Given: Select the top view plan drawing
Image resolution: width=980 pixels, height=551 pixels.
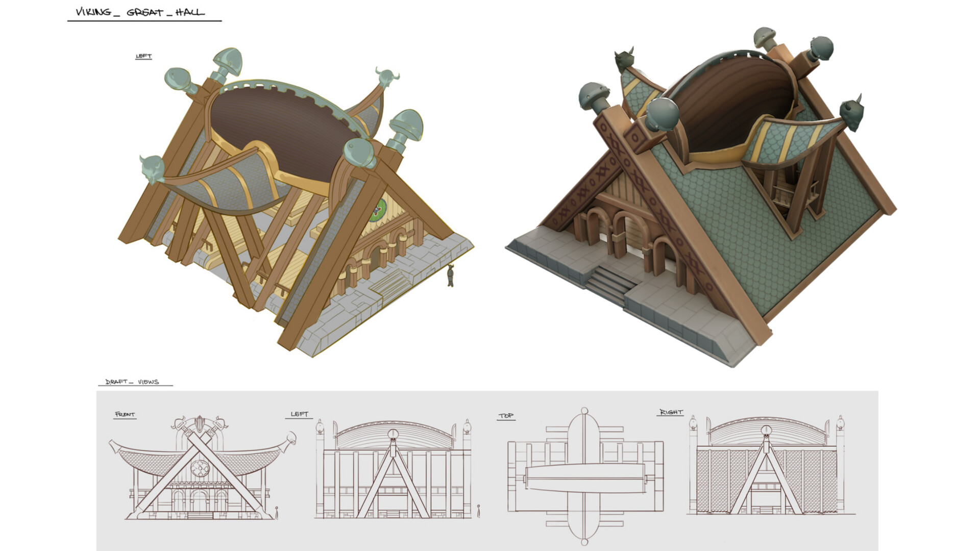Looking at the screenshot, I should tap(585, 477).
